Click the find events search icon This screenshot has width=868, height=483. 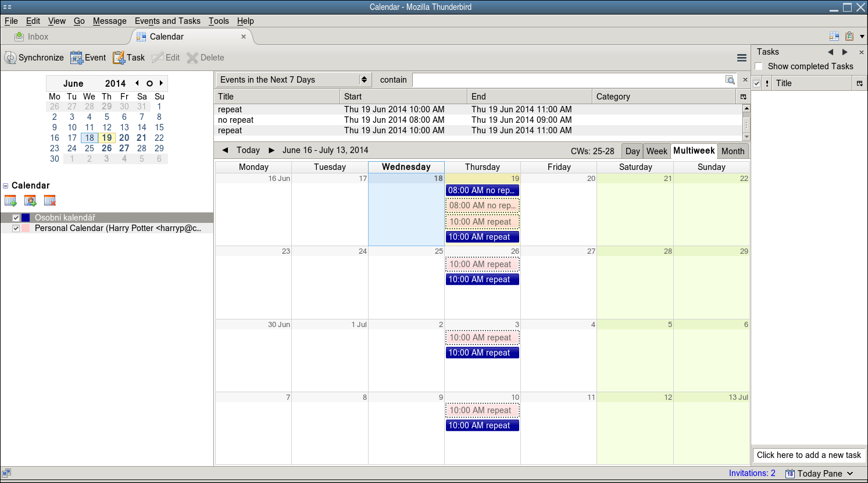coord(730,80)
